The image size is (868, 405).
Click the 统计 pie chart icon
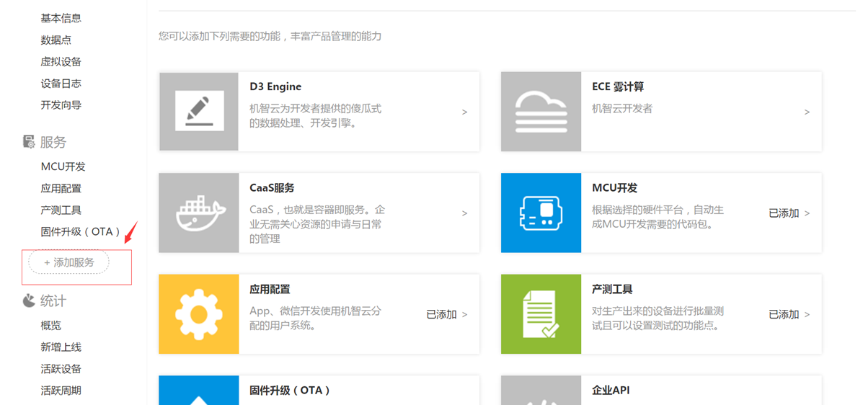[29, 301]
